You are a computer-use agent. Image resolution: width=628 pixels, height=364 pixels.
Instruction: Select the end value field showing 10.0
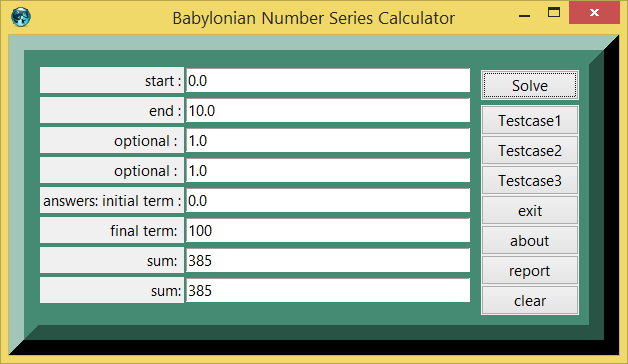pyautogui.click(x=328, y=111)
